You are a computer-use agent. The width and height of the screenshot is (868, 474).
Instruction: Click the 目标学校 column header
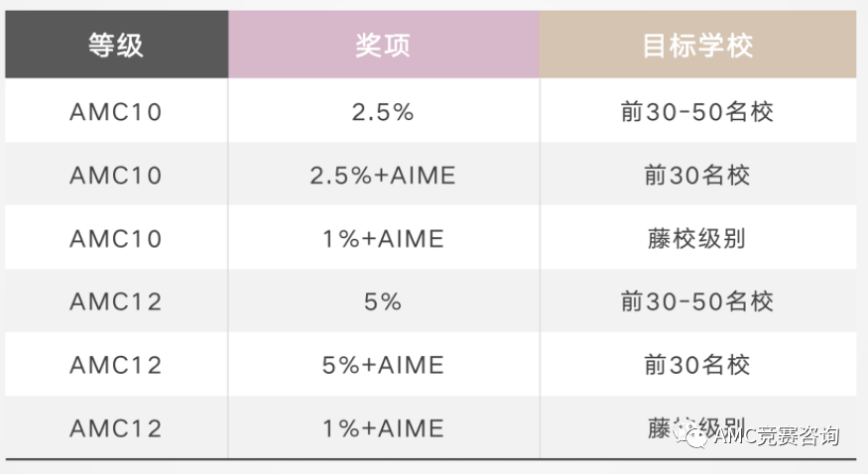pos(697,45)
